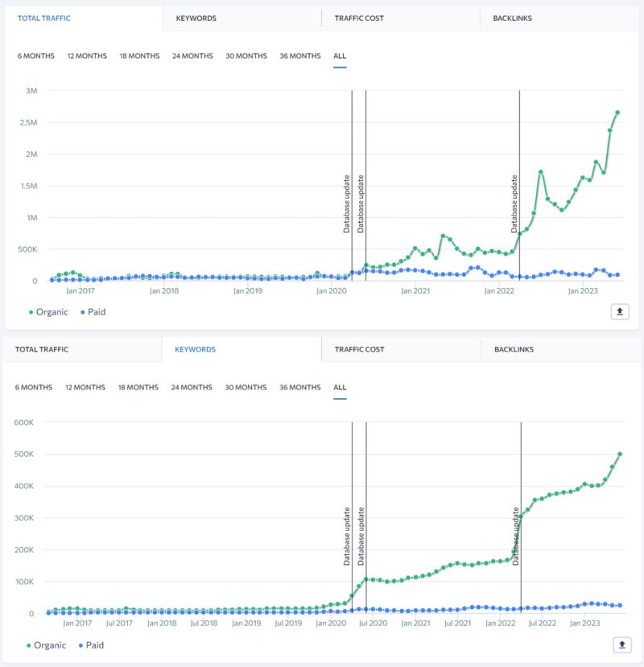Switch to Traffic Cost tab in bottom panel
Screen dimensions: 644x667
359,350
